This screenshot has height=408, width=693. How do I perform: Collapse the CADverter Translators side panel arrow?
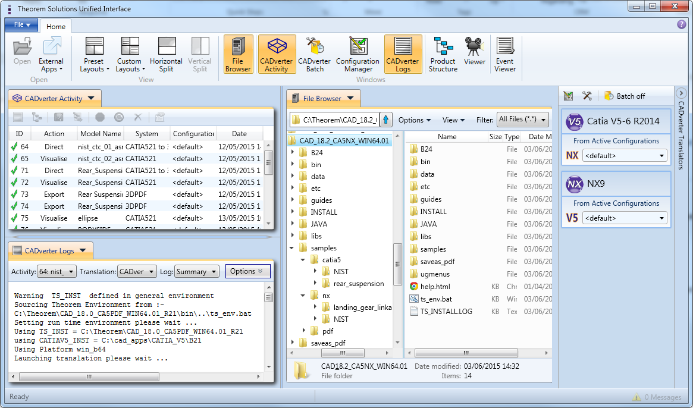tap(681, 93)
